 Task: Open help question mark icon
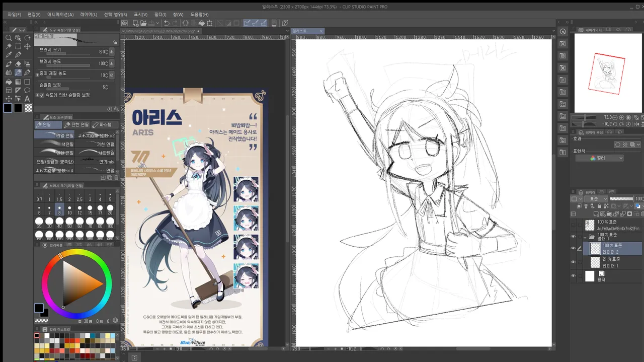(x=284, y=23)
